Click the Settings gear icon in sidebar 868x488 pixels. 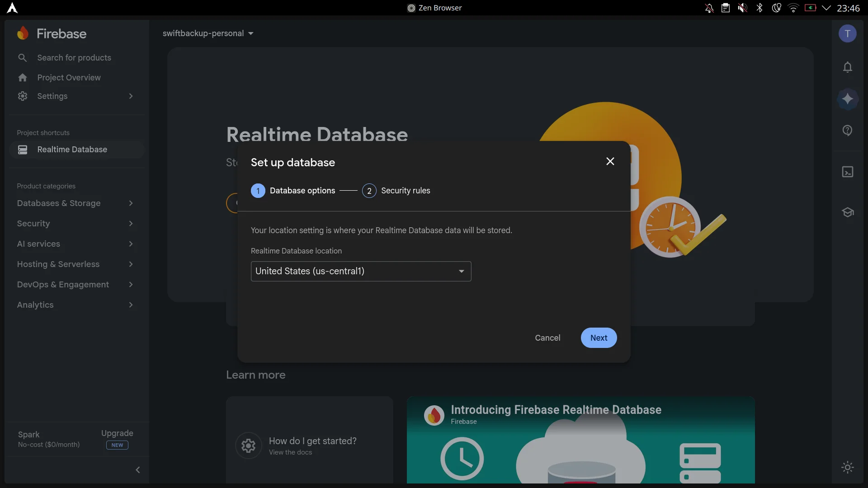[23, 96]
